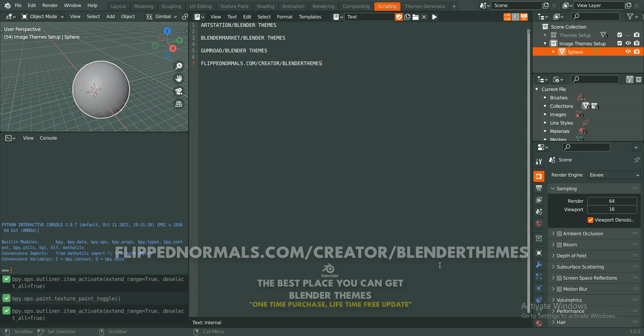Open the Modifiers wrench tab
Screen dimensions: 644x336
[x=539, y=265]
